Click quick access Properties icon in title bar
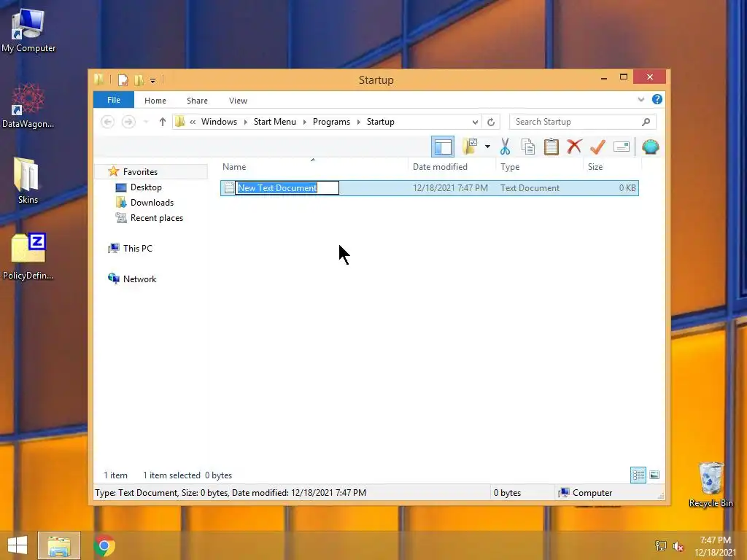This screenshot has width=747, height=560. click(x=123, y=79)
